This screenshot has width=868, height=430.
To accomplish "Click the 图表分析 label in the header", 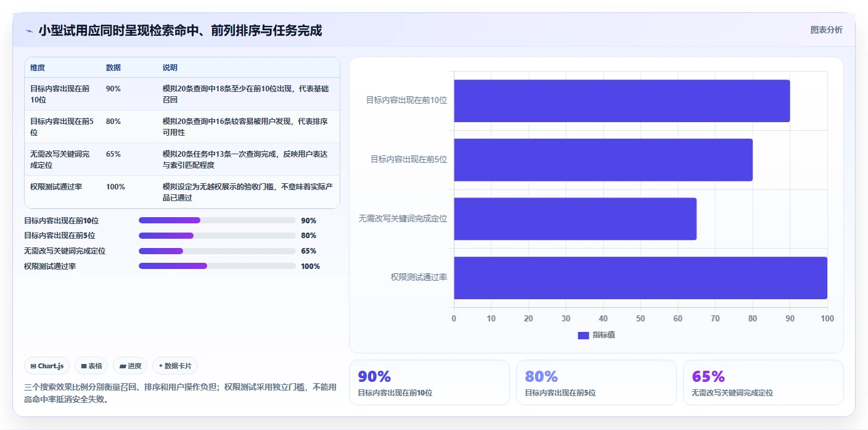I will [x=826, y=30].
